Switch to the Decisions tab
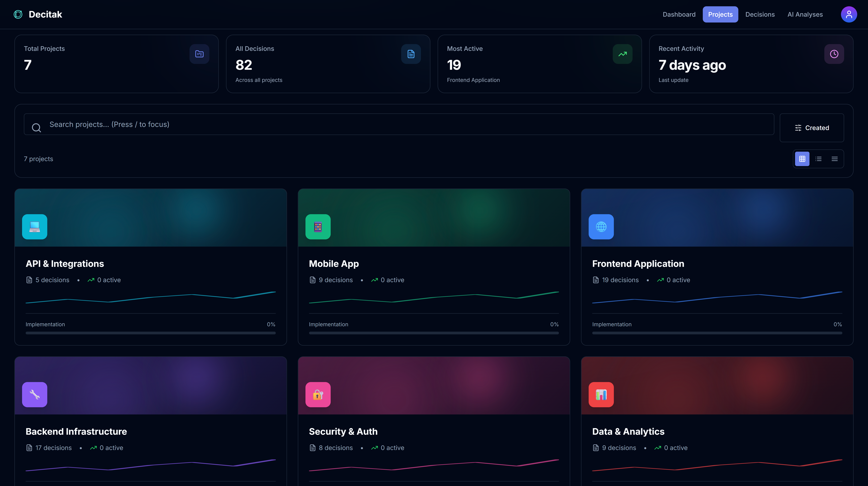The width and height of the screenshot is (868, 486). click(x=760, y=14)
